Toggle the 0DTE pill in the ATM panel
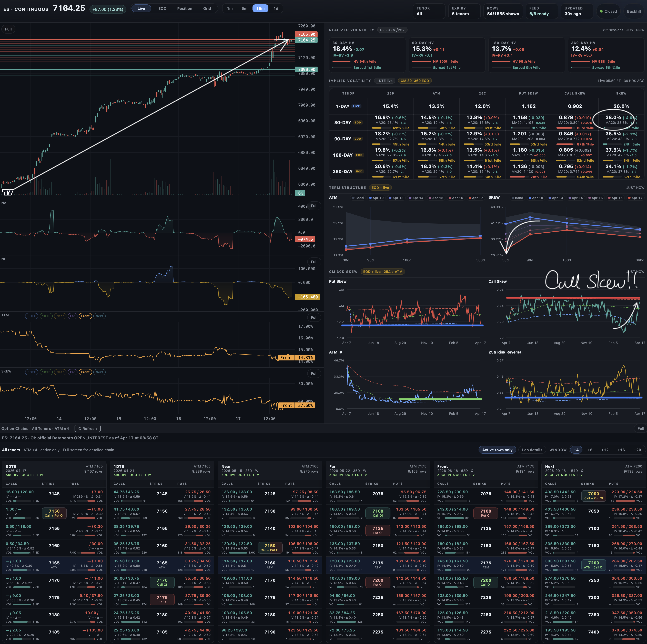Image resolution: width=647 pixels, height=644 pixels. [x=32, y=316]
